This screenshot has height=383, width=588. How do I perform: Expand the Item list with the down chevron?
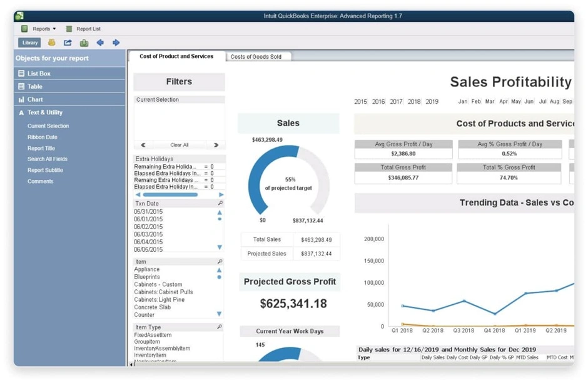(x=220, y=314)
